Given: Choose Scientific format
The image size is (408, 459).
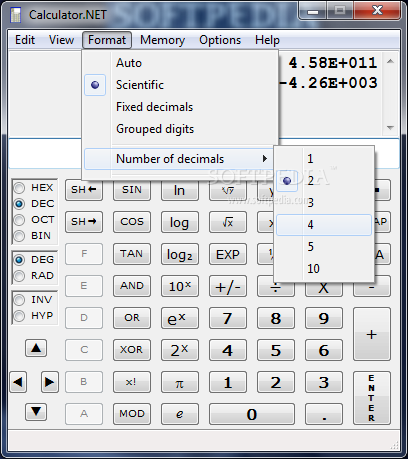Looking at the screenshot, I should pyautogui.click(x=180, y=85).
